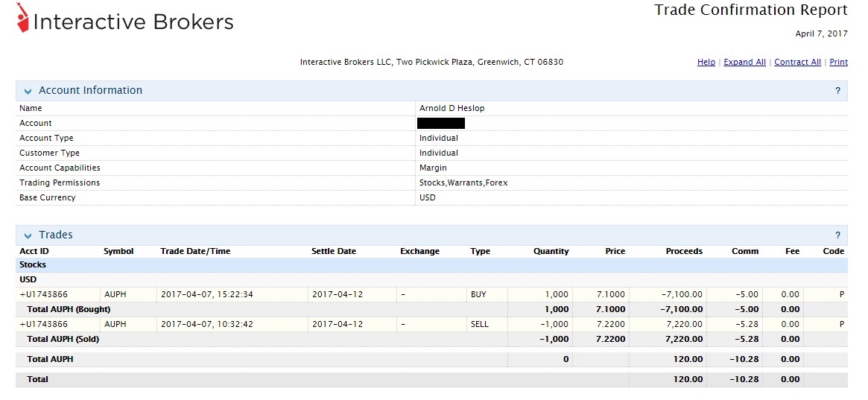Select the name Arnold D Heslop
868x400 pixels.
pyautogui.click(x=452, y=109)
